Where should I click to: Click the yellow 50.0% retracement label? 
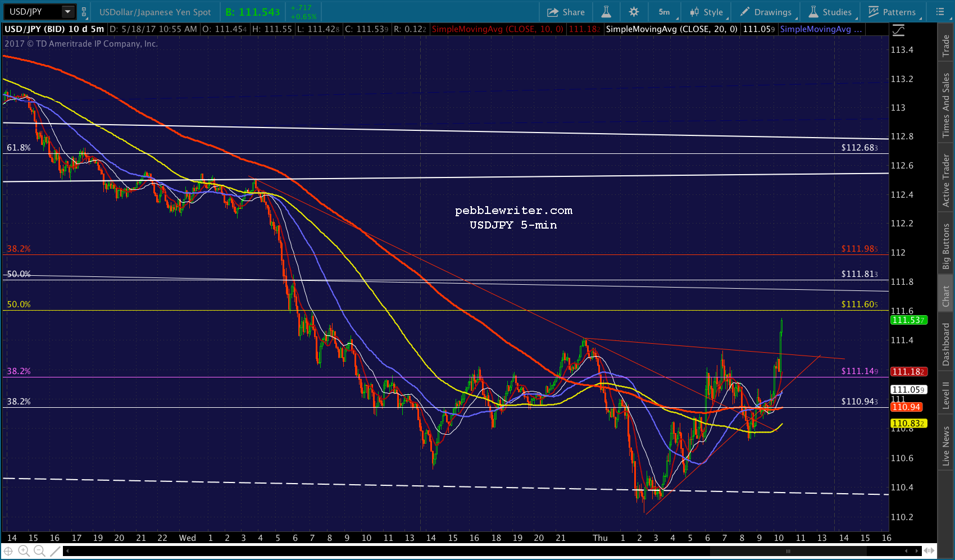(19, 304)
